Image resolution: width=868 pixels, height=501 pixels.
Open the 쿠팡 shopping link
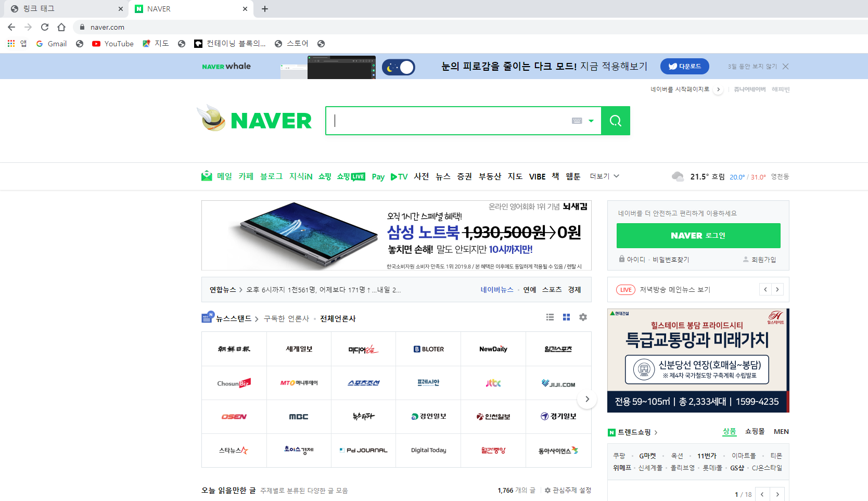(x=619, y=456)
